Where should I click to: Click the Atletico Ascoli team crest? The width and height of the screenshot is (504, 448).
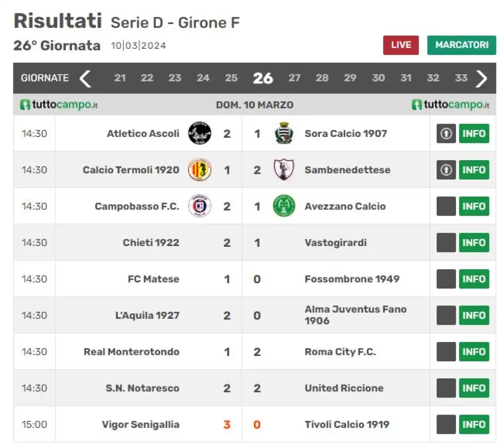pyautogui.click(x=200, y=133)
